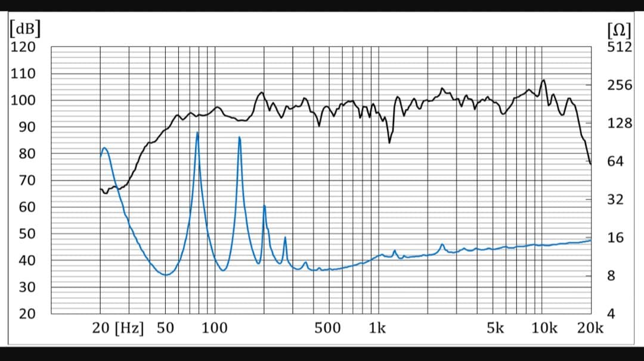
Task: Click the second tall blue impedance peak
Action: point(239,138)
